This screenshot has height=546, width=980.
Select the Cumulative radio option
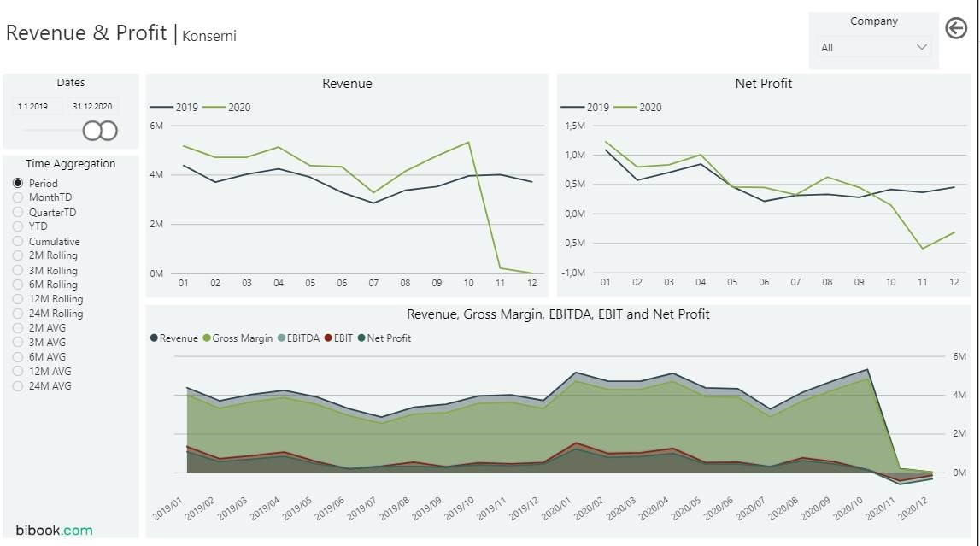pos(18,242)
